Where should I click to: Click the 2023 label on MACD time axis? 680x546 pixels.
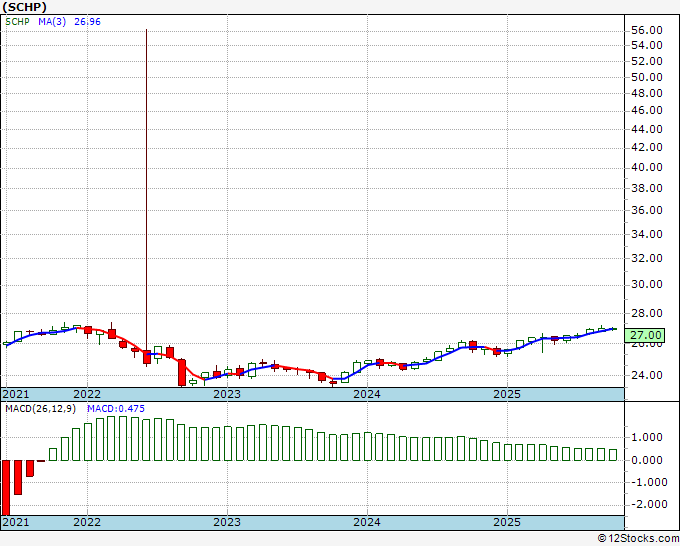[x=227, y=522]
